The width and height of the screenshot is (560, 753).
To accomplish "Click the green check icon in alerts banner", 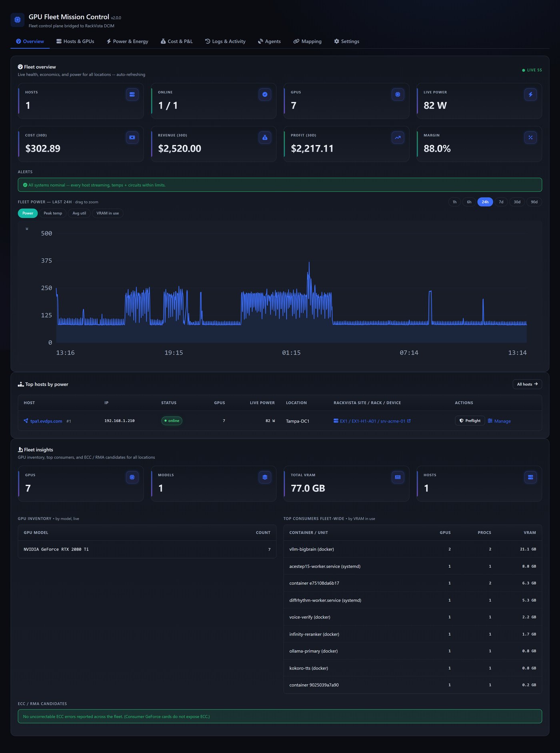I will pyautogui.click(x=25, y=185).
